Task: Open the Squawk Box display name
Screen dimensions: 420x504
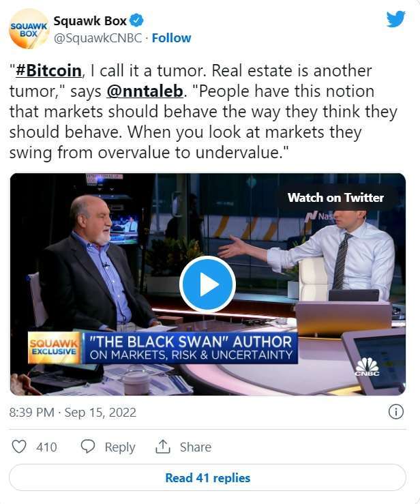Action: [90, 21]
